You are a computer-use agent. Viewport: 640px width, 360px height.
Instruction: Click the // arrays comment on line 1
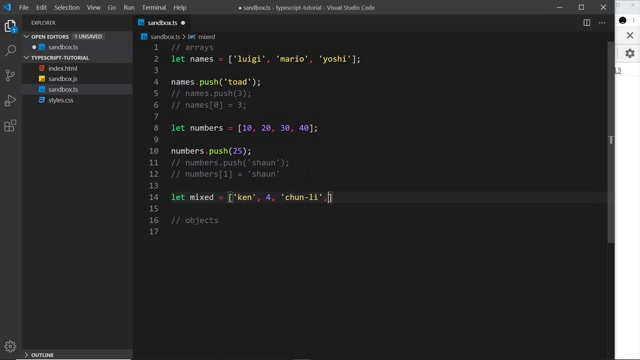coord(192,47)
